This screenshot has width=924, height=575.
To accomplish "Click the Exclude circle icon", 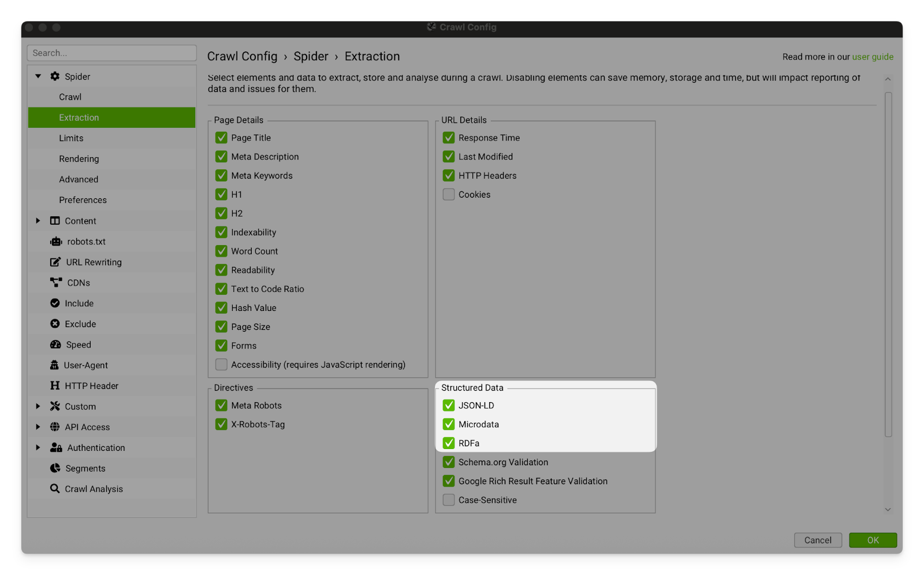I will click(55, 324).
